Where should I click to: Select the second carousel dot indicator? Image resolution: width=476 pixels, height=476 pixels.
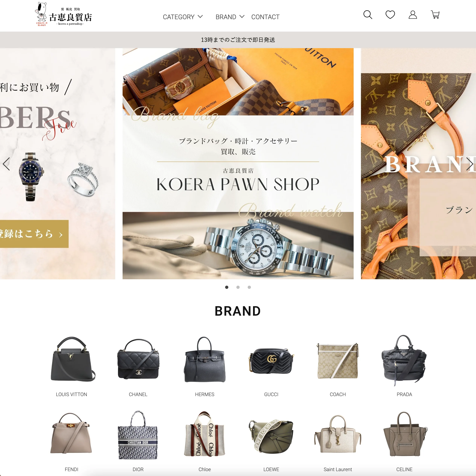[x=238, y=287]
